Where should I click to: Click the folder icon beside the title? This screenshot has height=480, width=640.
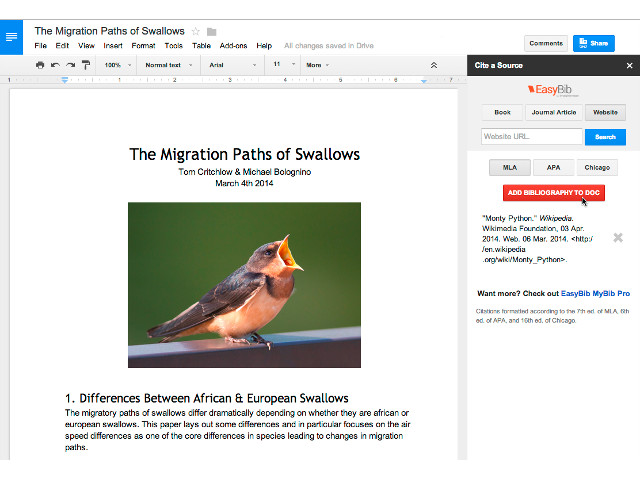tap(212, 31)
